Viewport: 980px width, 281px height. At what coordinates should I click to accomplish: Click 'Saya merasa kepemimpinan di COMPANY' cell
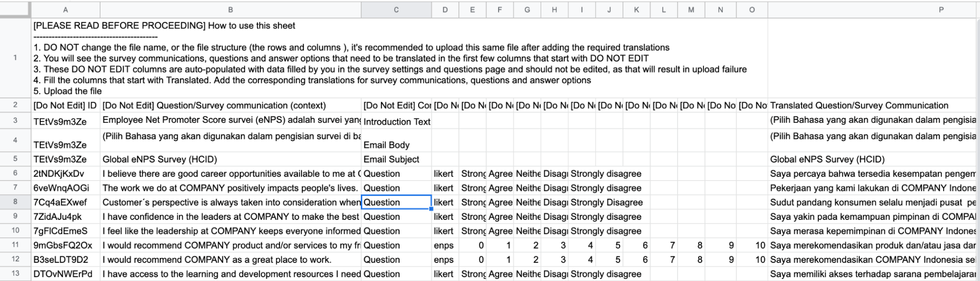point(873,231)
